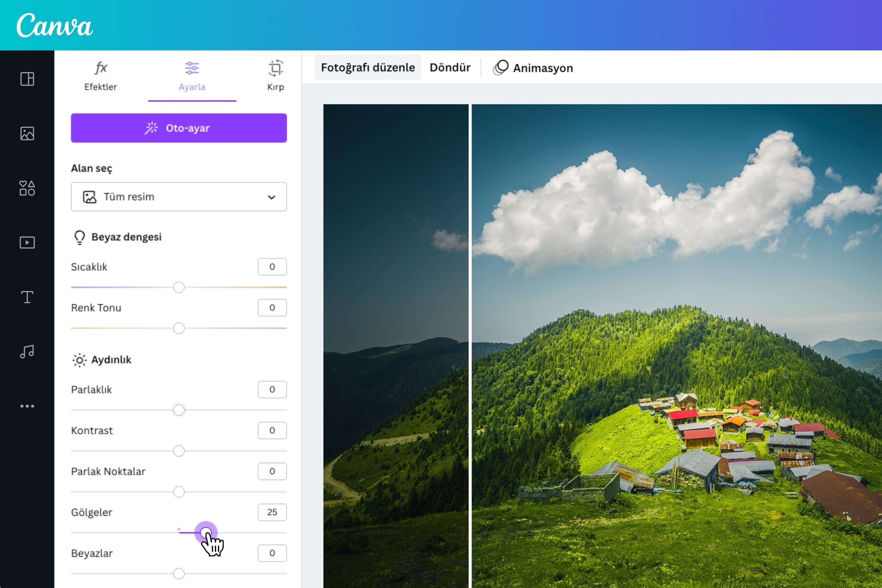Viewport: 882px width, 588px height.
Task: Click the Animasyon button label
Action: click(x=543, y=68)
